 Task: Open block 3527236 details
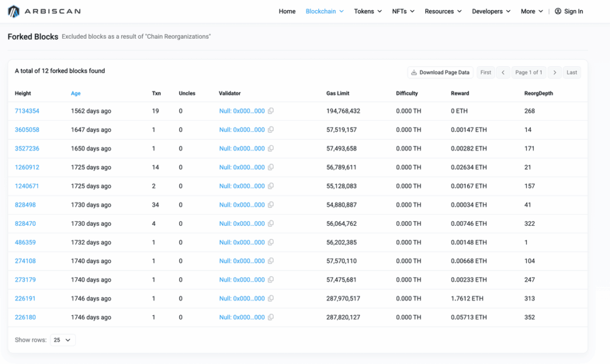(27, 148)
